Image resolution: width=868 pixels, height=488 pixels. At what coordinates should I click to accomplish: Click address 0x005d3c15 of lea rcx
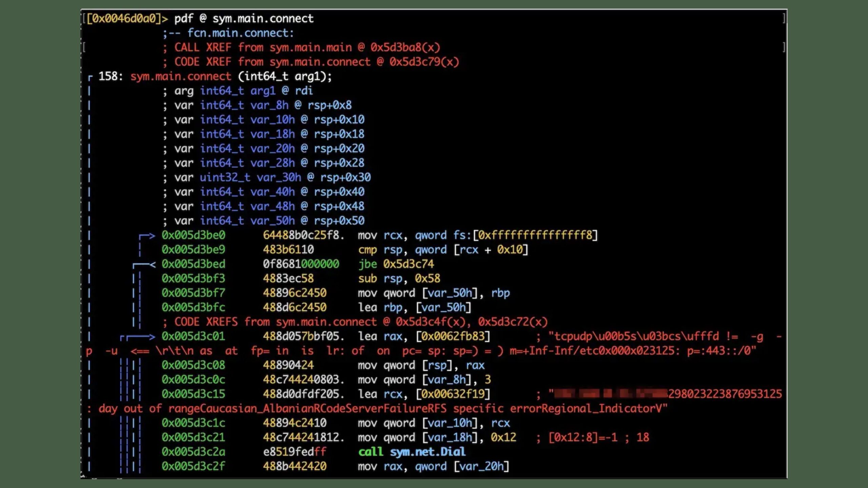193,394
